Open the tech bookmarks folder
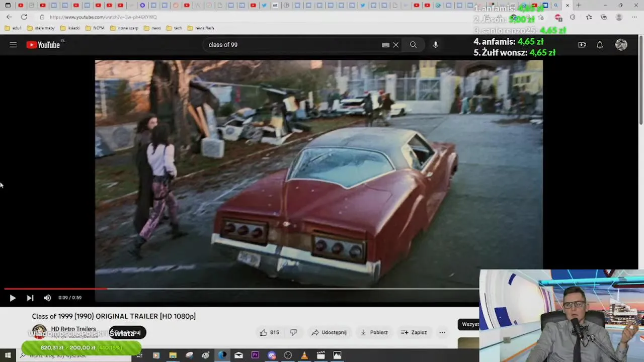The height and width of the screenshot is (362, 644). (x=174, y=28)
